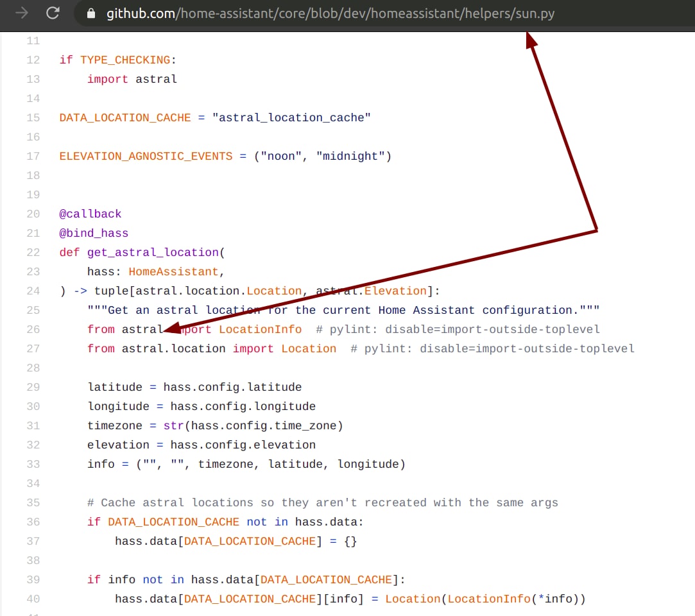The width and height of the screenshot is (695, 616).
Task: Click hass.config.longitude expression
Action: click(243, 406)
